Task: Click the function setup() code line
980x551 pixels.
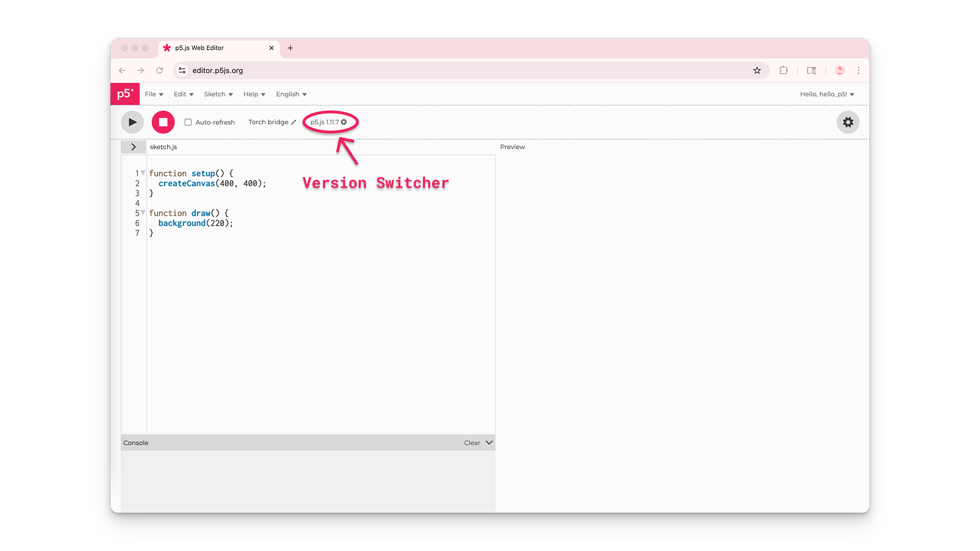Action: coord(191,174)
